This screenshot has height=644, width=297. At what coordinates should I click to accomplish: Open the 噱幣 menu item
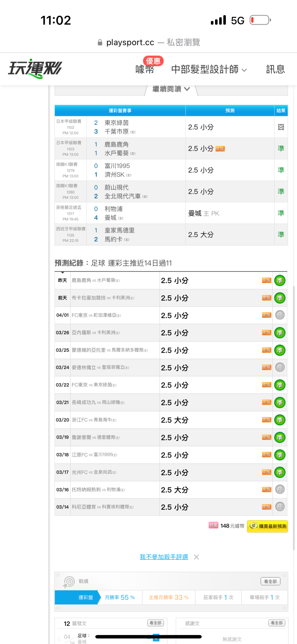(x=145, y=70)
